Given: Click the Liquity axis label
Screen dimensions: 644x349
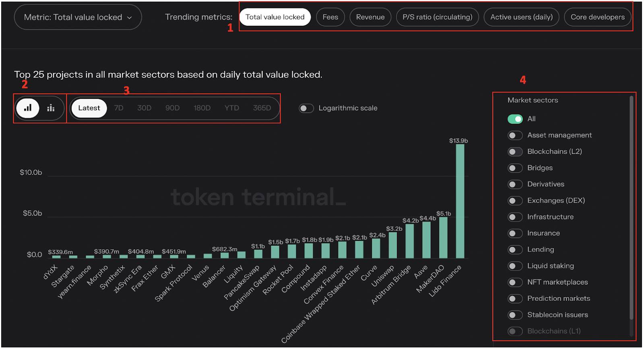Looking at the screenshot, I should coord(233,274).
